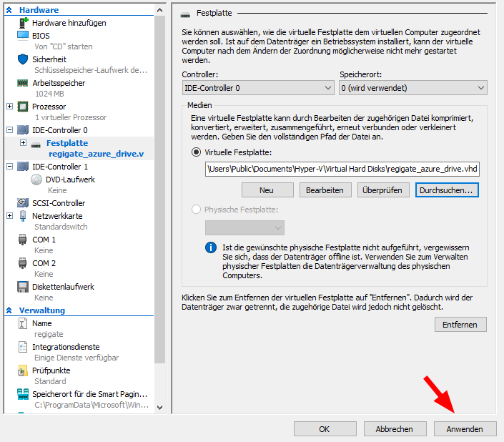Click the Netzwerkkarte adapter icon
504x442 pixels.
[x=23, y=216]
